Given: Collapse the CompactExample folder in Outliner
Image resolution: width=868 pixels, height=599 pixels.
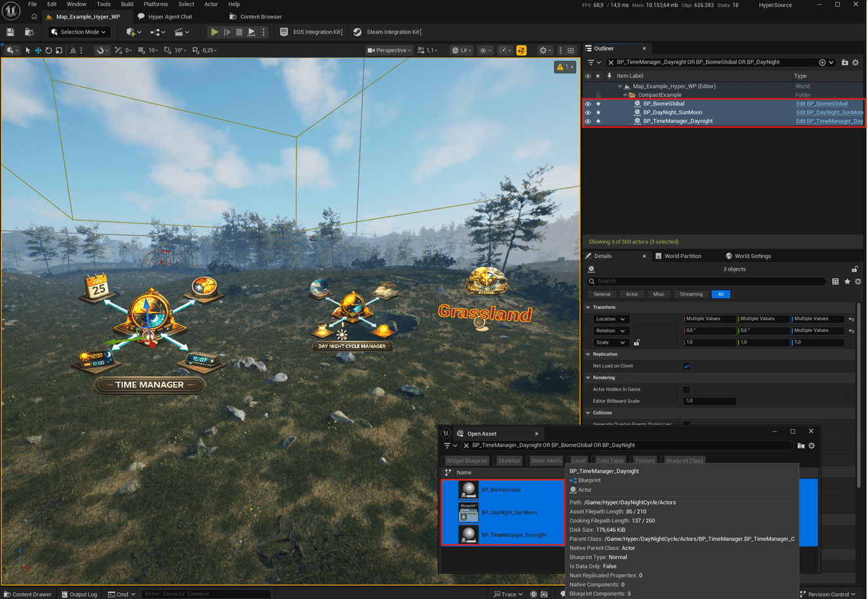Looking at the screenshot, I should [625, 95].
